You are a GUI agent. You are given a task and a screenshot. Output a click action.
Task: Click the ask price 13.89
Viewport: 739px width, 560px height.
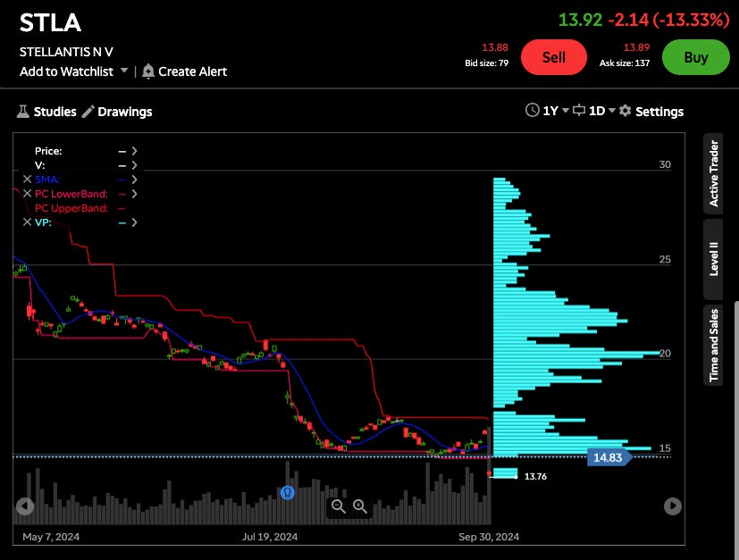point(636,47)
